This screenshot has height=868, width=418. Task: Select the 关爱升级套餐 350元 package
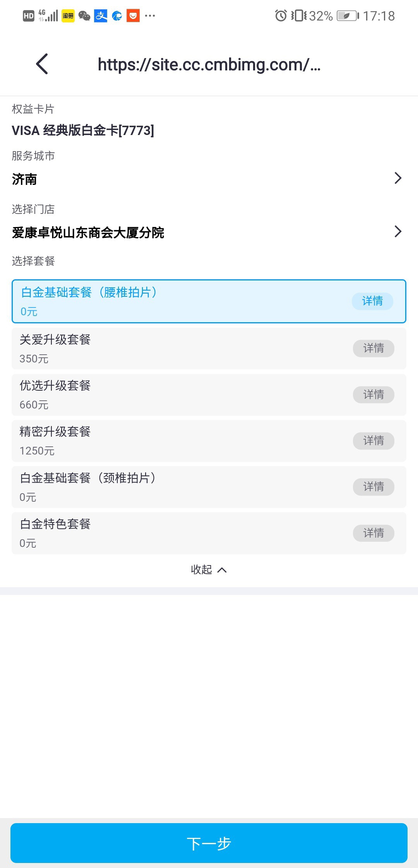click(x=209, y=349)
